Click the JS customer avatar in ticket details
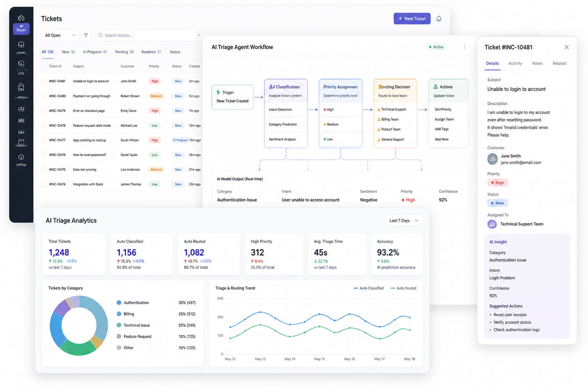 point(492,159)
